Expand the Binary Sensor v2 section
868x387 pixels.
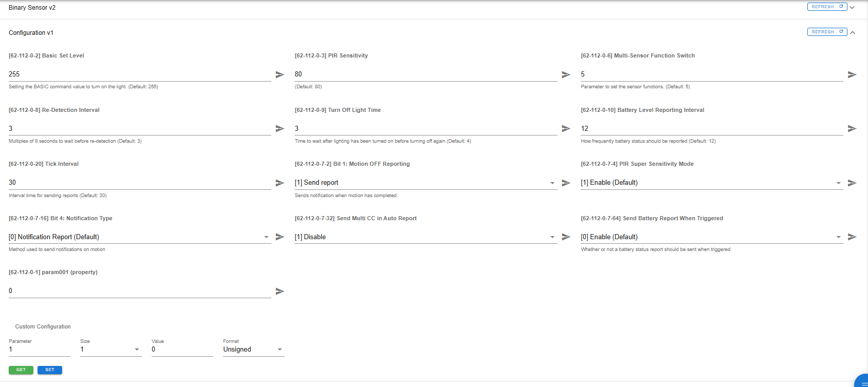[x=853, y=7]
